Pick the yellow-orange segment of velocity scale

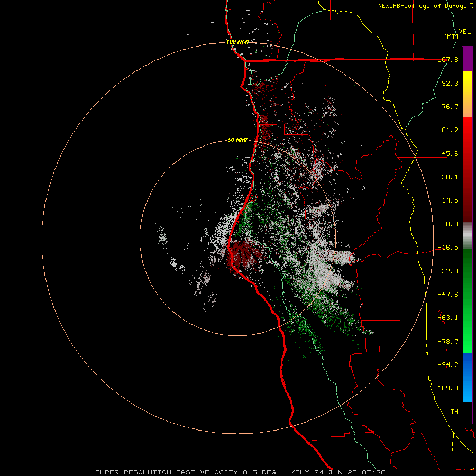pos(467,94)
